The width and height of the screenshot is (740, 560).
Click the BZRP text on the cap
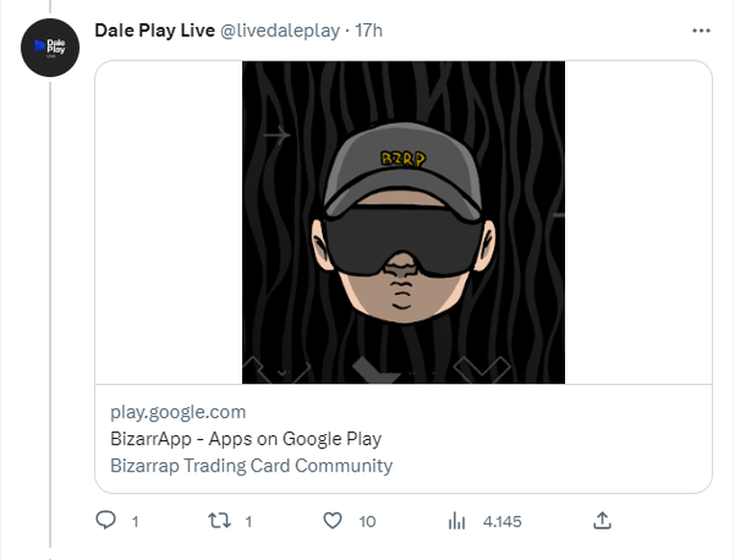pyautogui.click(x=403, y=159)
